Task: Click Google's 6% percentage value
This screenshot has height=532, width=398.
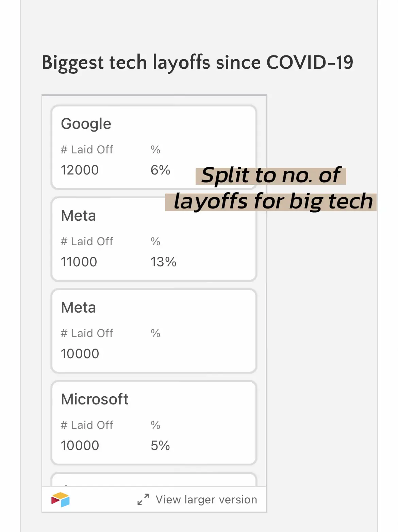Action: pos(160,170)
